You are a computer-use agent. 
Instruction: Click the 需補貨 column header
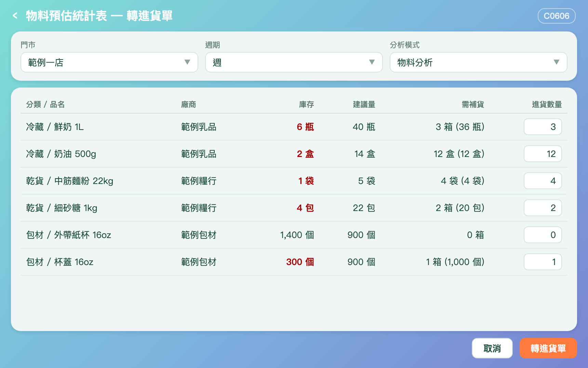tap(473, 104)
